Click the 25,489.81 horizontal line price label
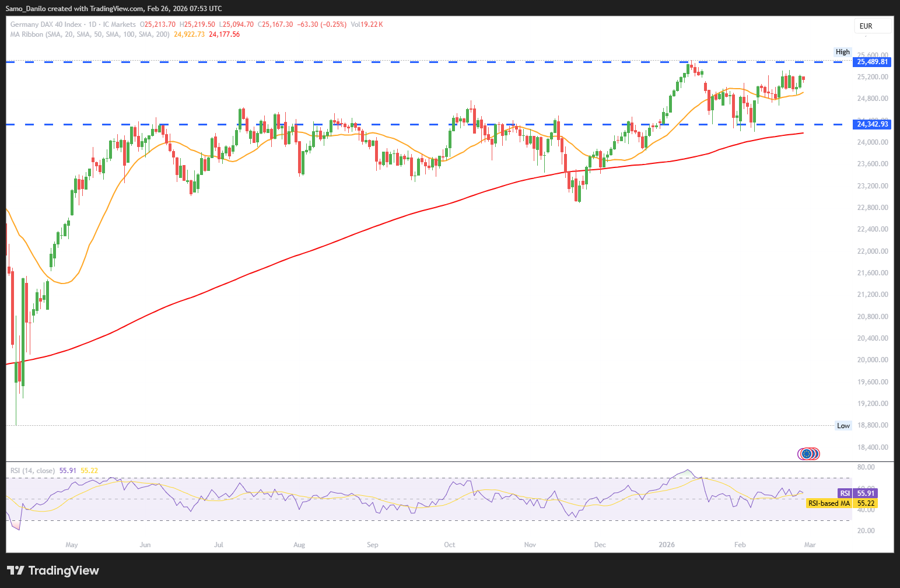 pyautogui.click(x=872, y=62)
